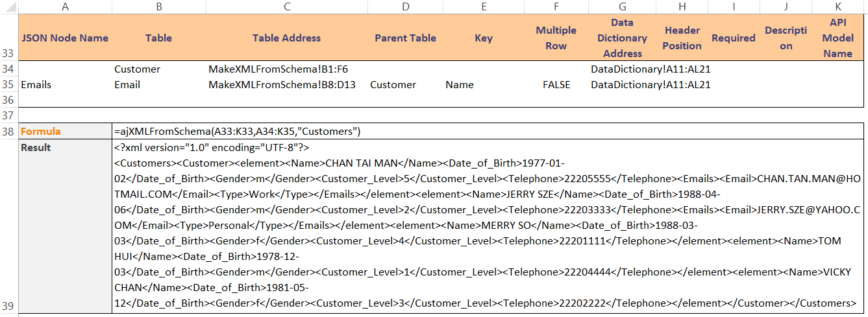Click the "Customer" cell in Parent Table column
868x317 pixels.
tap(393, 85)
